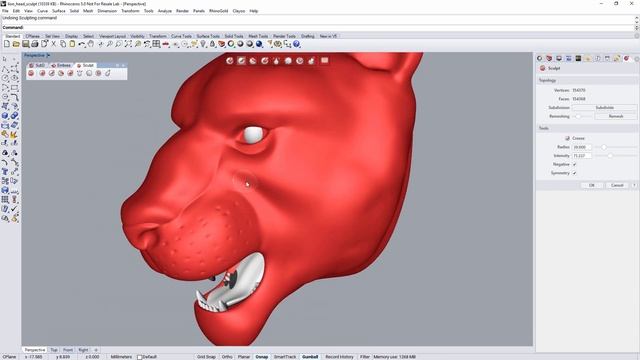The width and height of the screenshot is (640, 360).
Task: Toggle Planar mode in status bar
Action: coord(244,357)
